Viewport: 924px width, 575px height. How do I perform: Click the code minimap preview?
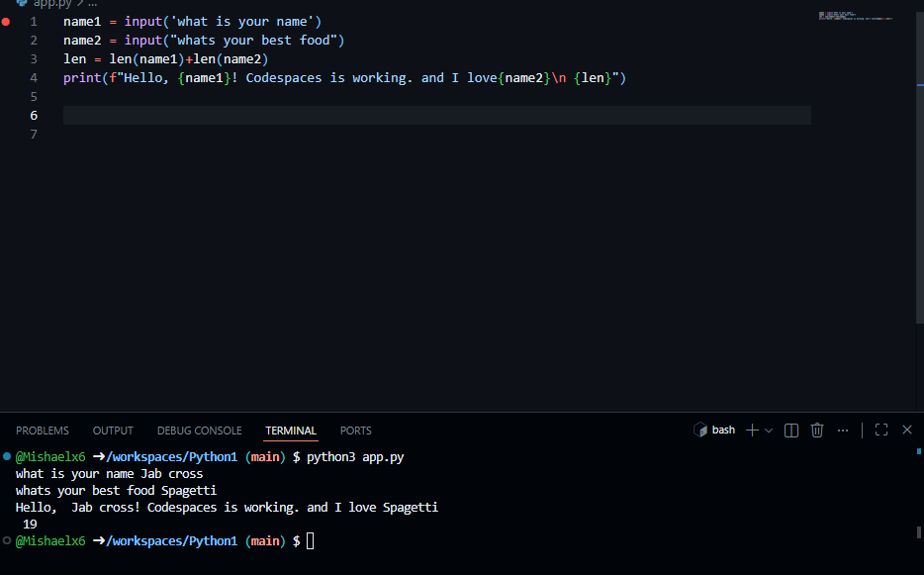pyautogui.click(x=855, y=16)
